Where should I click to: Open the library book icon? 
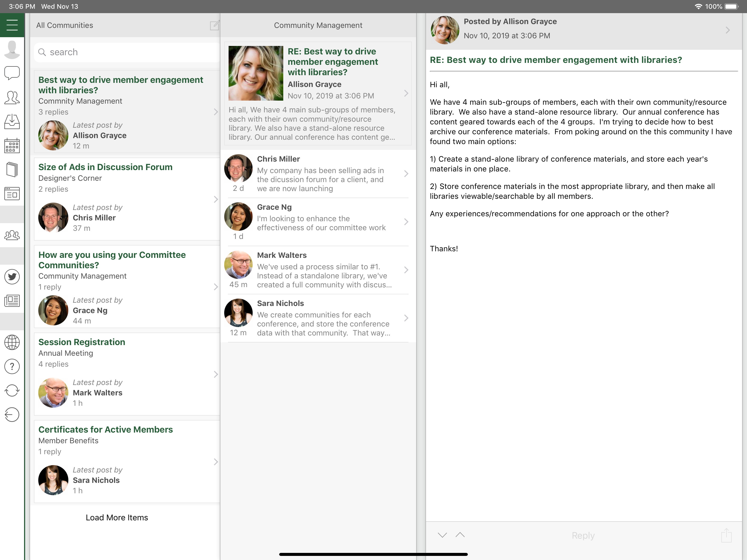[x=12, y=170]
